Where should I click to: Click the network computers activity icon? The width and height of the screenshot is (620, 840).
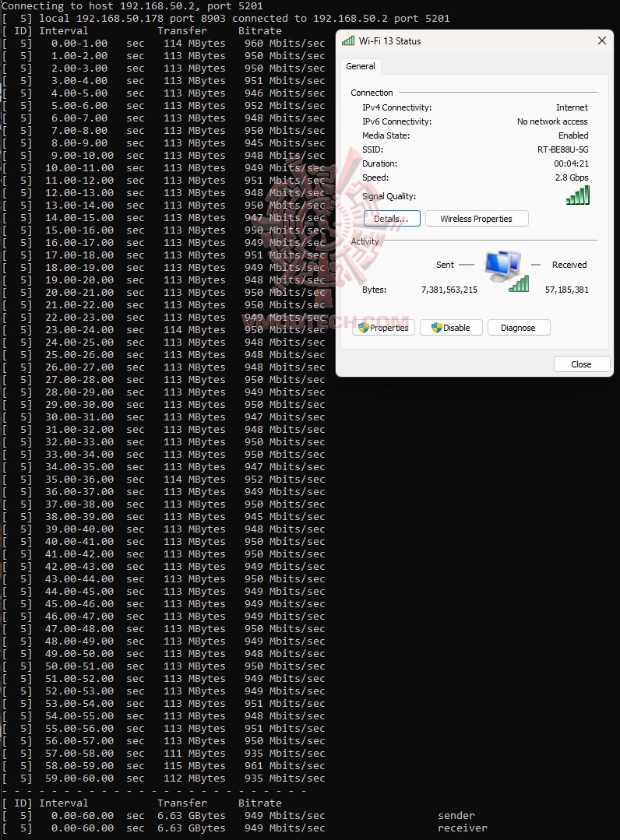[x=506, y=271]
